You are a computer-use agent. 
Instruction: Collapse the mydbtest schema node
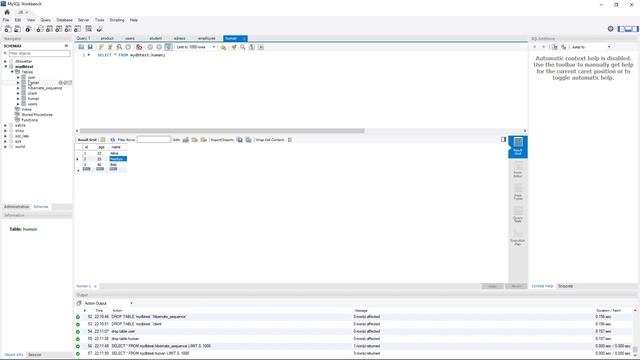(x=5, y=67)
